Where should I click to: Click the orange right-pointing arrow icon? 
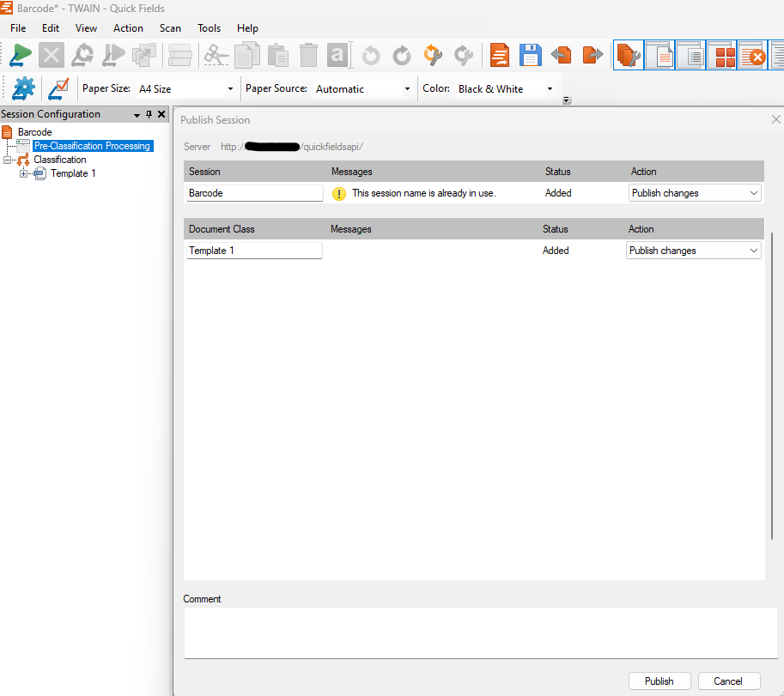pyautogui.click(x=593, y=56)
